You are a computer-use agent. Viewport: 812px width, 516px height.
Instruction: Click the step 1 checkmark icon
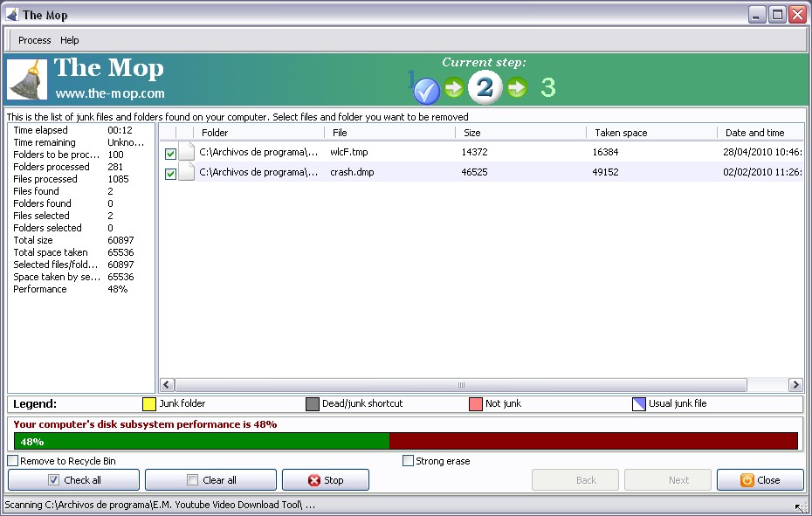[427, 91]
